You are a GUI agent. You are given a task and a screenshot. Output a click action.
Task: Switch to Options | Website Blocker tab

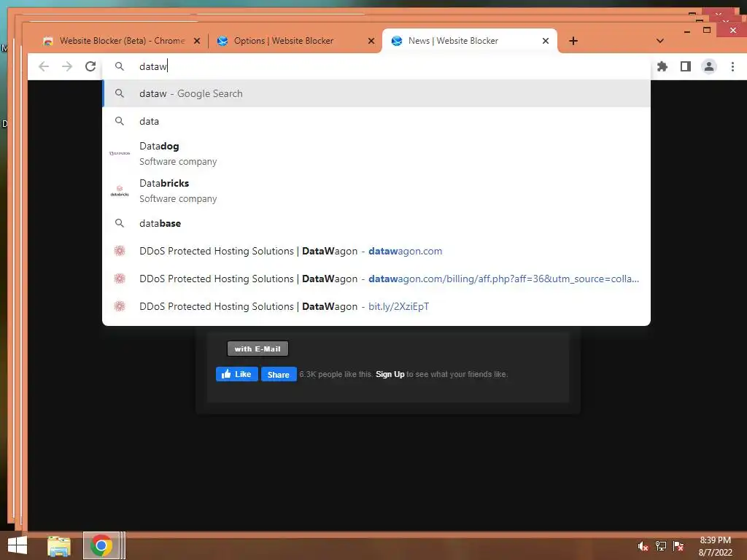tap(295, 41)
